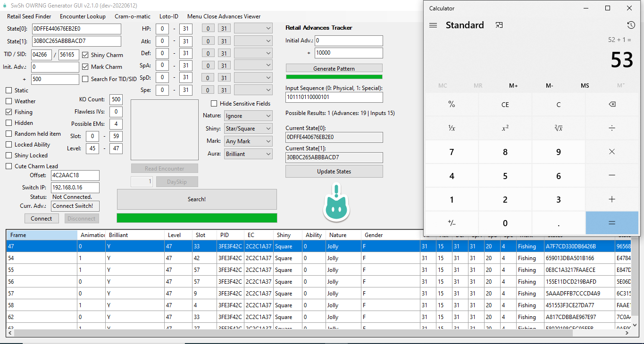The height and width of the screenshot is (344, 644).
Task: Click Calculator CE key
Action: click(x=505, y=105)
